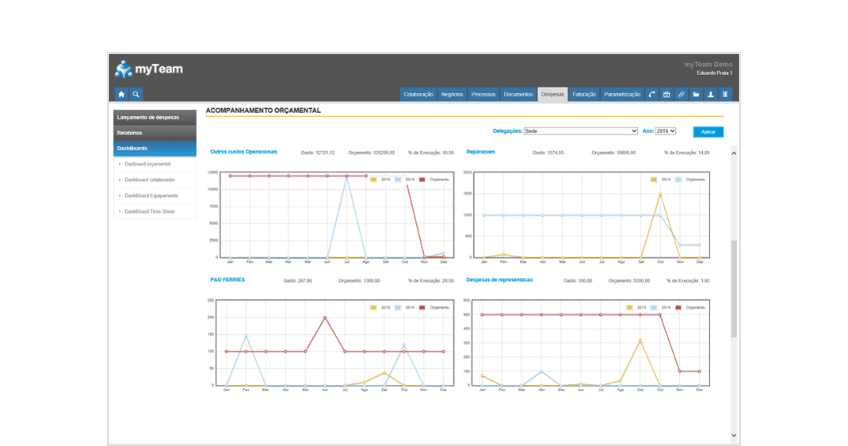Toggle the 2014 series in the Outros custos Operacionais legend
This screenshot has width=848, height=446.
[x=403, y=179]
